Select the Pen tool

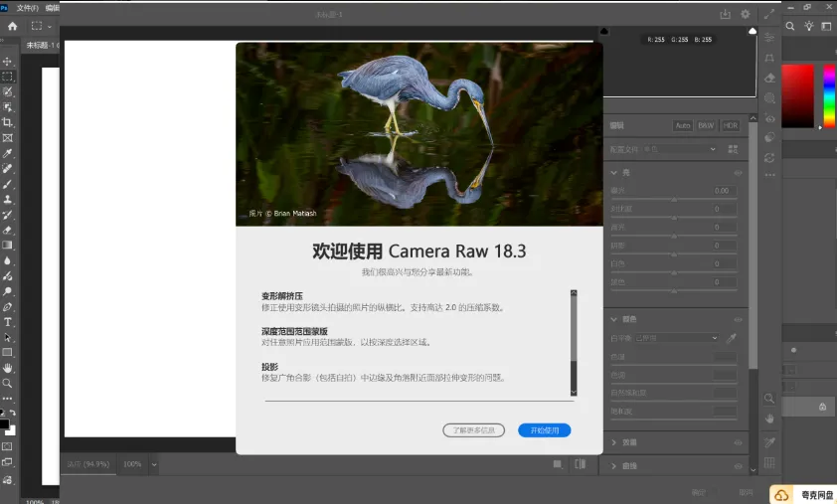(x=8, y=307)
